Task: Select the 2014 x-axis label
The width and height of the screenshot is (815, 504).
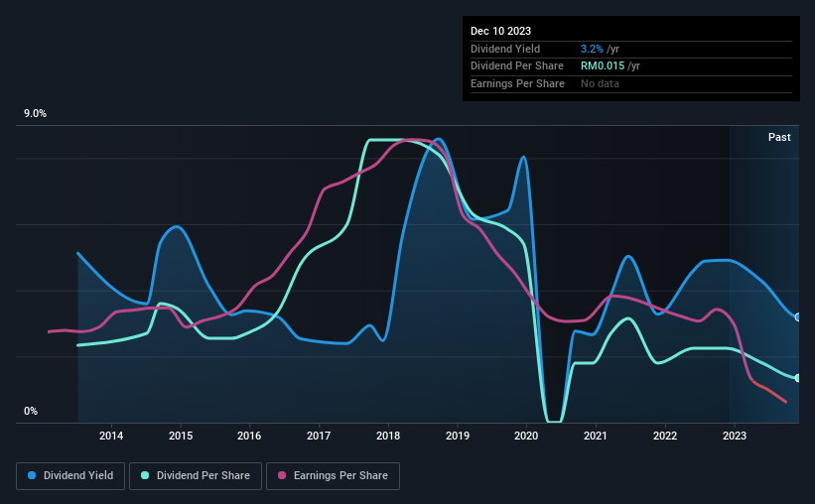Action: [x=111, y=436]
